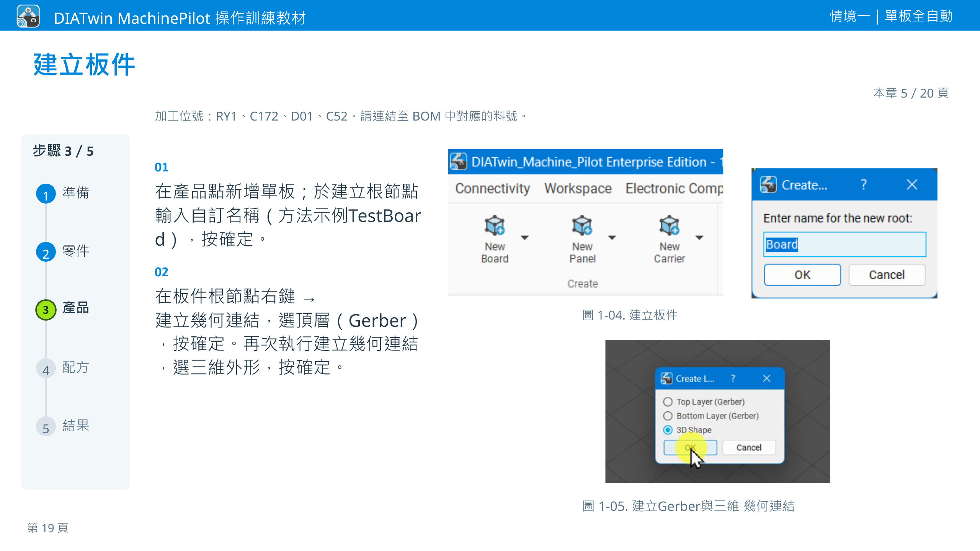980x551 pixels.
Task: Click Cancel in the new root name dialog
Action: pos(887,275)
